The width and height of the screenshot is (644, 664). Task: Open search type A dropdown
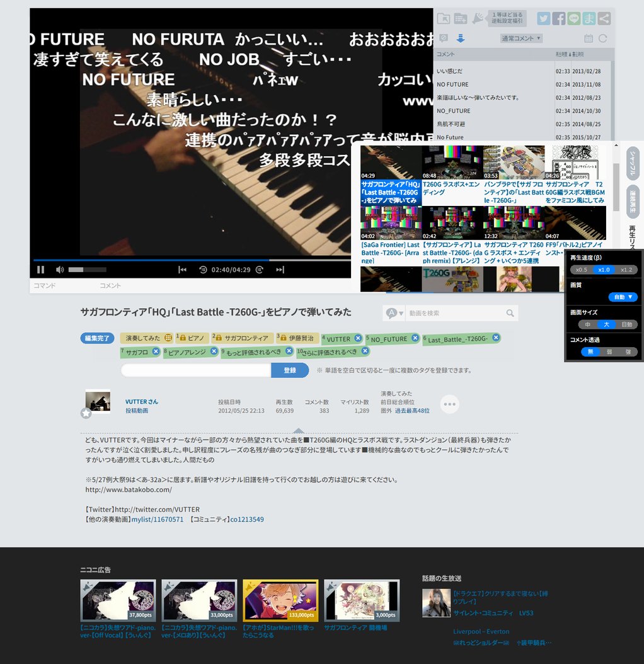(x=394, y=313)
